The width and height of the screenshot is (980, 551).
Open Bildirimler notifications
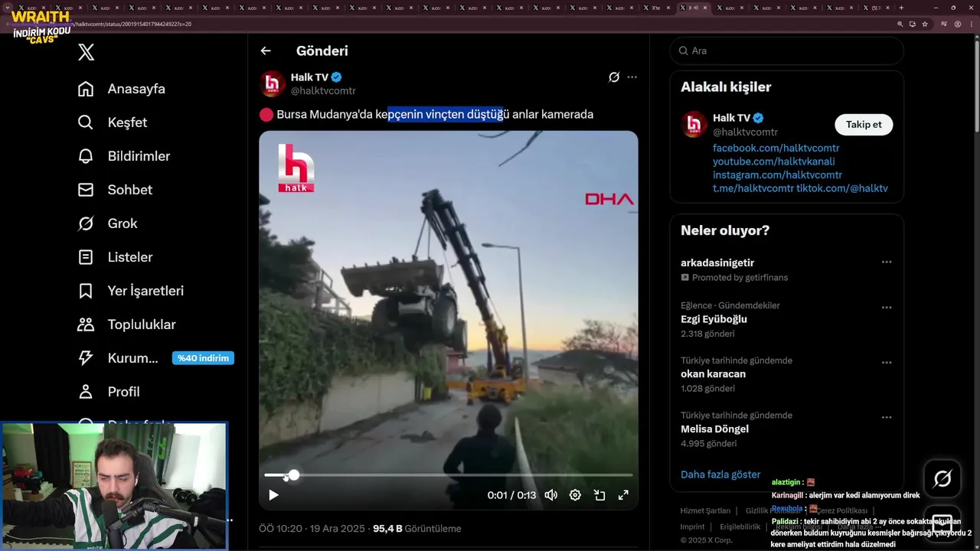tap(124, 156)
